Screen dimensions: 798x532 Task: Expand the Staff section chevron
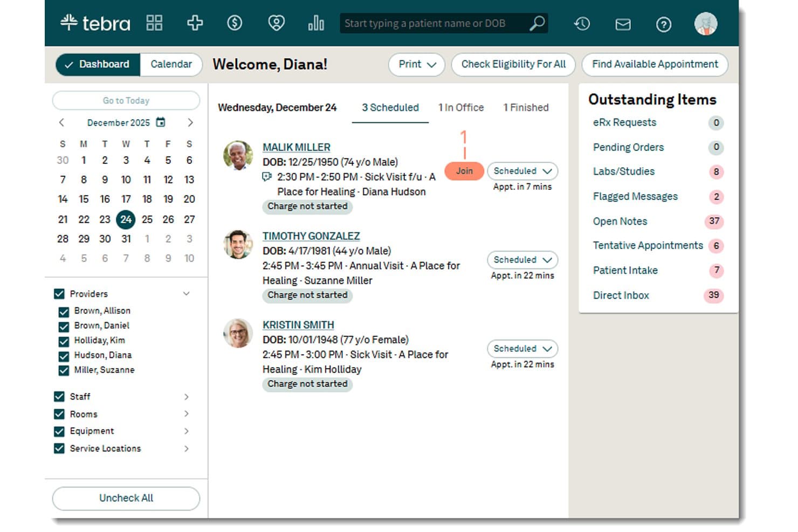coord(186,397)
